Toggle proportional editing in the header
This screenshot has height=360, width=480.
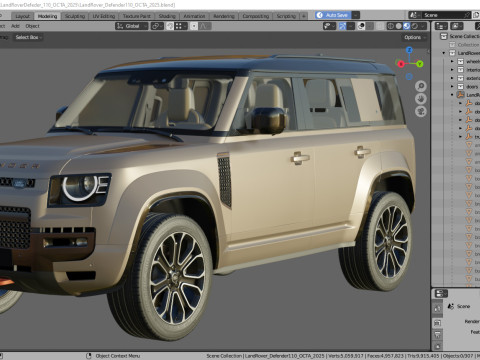[194, 26]
